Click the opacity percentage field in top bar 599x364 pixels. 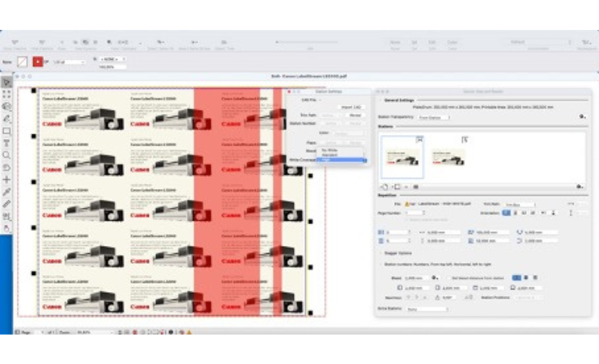click(x=113, y=67)
